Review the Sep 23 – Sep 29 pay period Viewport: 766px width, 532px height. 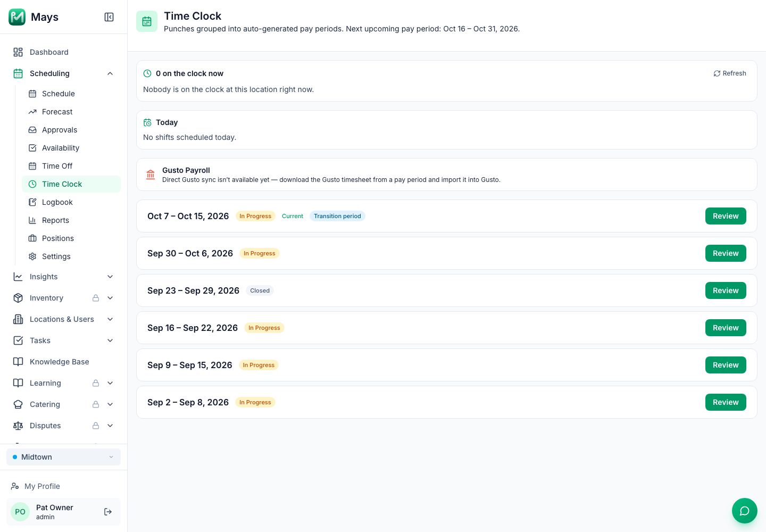726,290
